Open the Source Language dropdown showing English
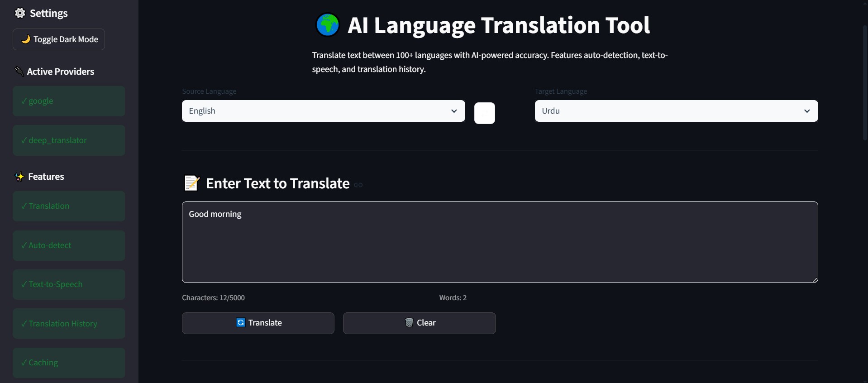This screenshot has height=383, width=868. tap(324, 111)
